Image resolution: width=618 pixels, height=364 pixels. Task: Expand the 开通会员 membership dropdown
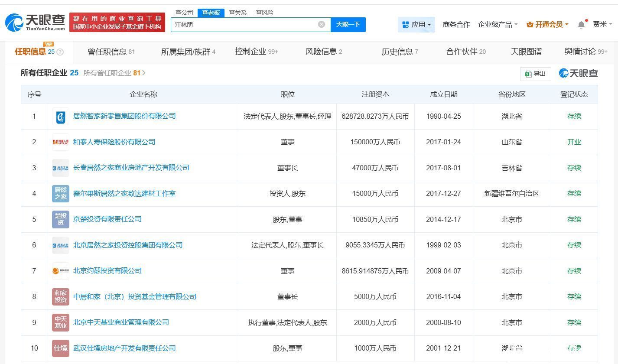[547, 25]
